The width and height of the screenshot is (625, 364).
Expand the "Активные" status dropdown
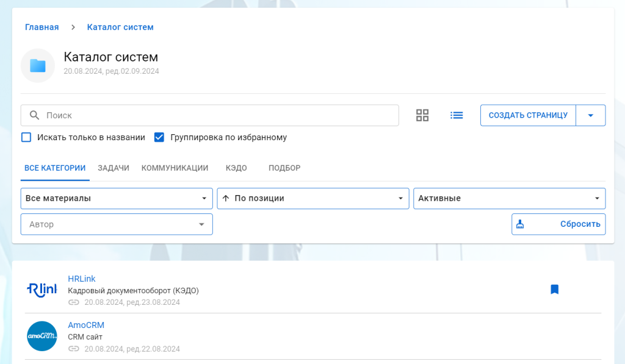tap(509, 198)
